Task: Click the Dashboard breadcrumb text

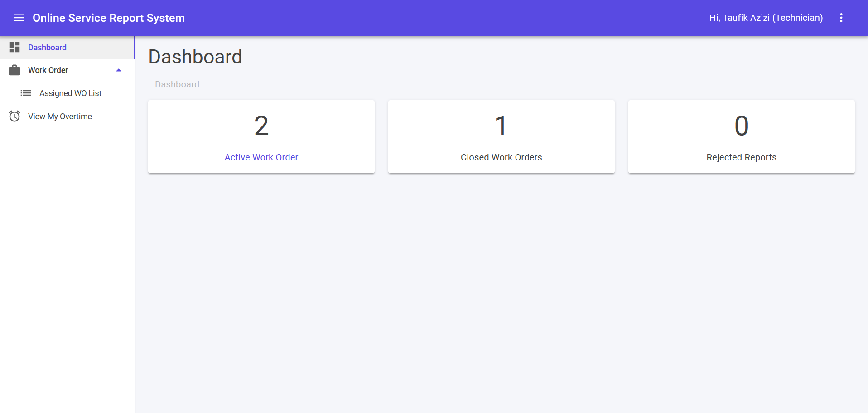Action: tap(177, 84)
